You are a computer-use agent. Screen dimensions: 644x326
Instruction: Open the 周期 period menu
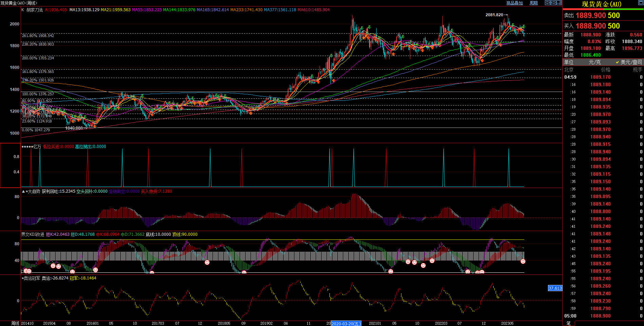(534, 3)
